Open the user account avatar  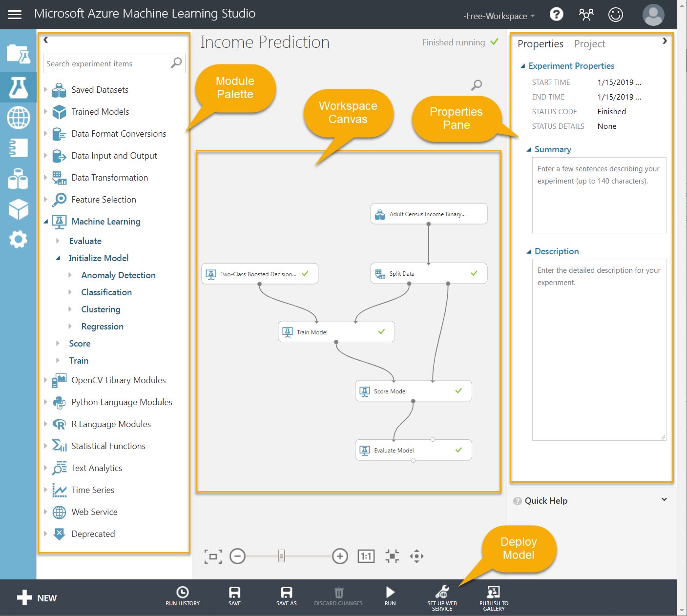653,15
